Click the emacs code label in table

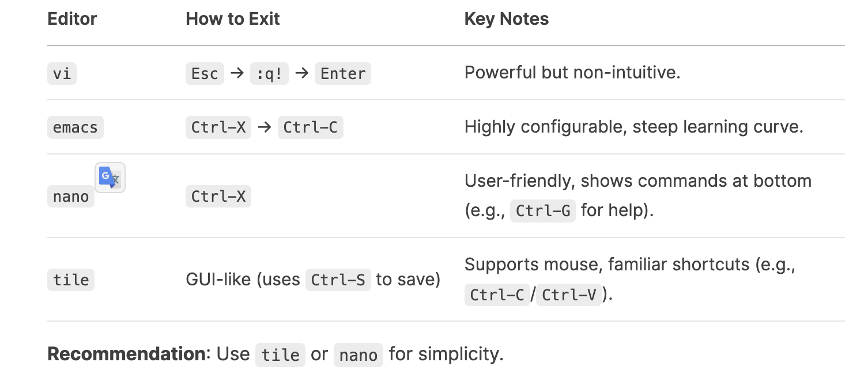click(x=76, y=127)
